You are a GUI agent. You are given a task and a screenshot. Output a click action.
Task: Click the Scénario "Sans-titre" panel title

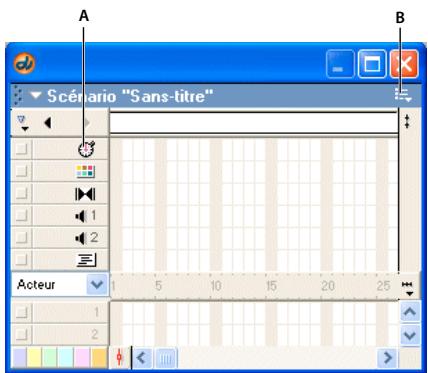pyautogui.click(x=130, y=96)
